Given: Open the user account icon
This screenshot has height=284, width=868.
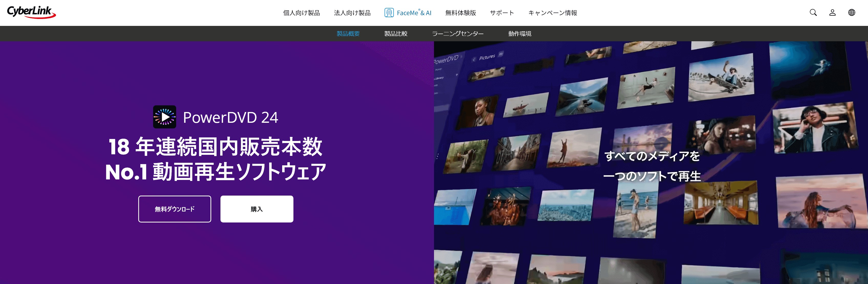Looking at the screenshot, I should [832, 13].
